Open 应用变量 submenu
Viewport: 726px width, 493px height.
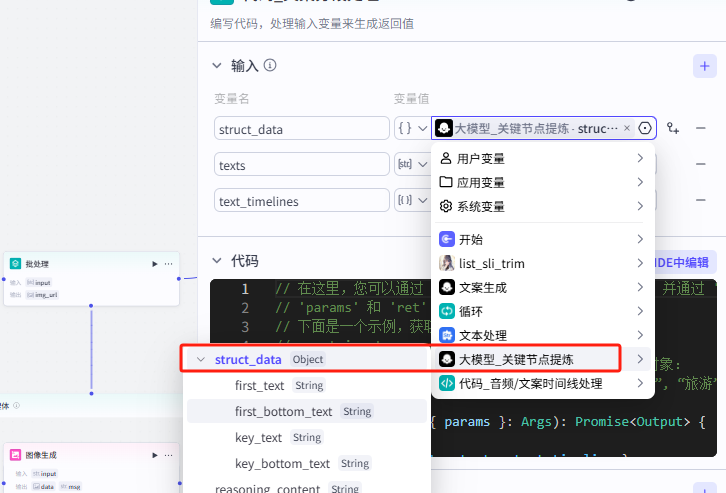click(x=542, y=182)
